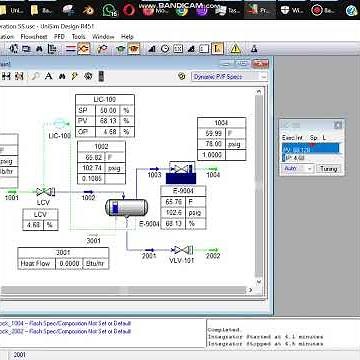Select the VLV-101 valve icon
Screen dimensions: 360x360
183,250
